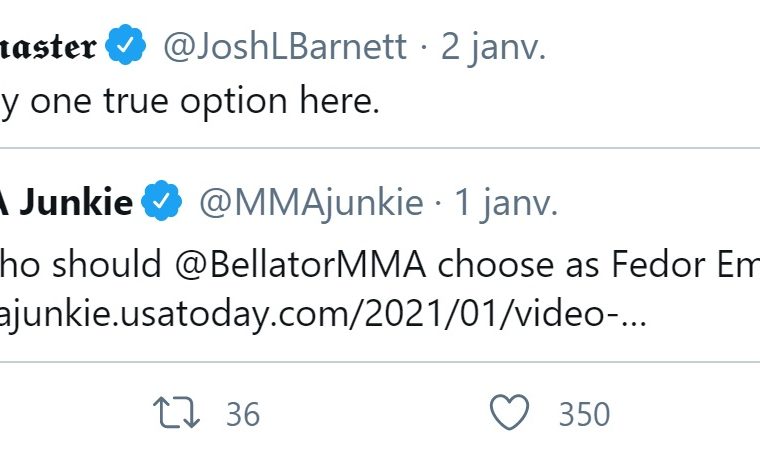The height and width of the screenshot is (453, 760).
Task: Click verified badge beside @JoshLBarnett
Action: point(126,45)
